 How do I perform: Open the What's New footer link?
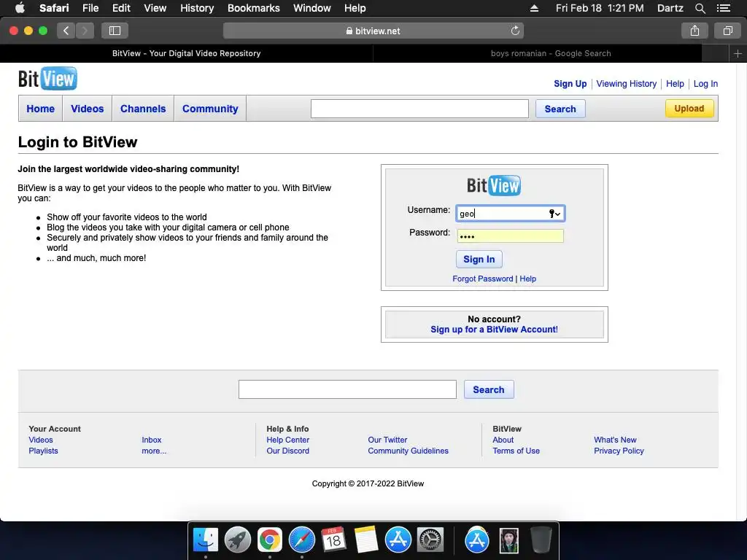pos(615,440)
